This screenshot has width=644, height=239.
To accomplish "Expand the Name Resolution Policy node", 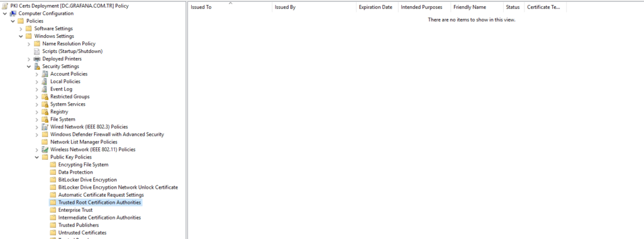I will click(x=29, y=44).
